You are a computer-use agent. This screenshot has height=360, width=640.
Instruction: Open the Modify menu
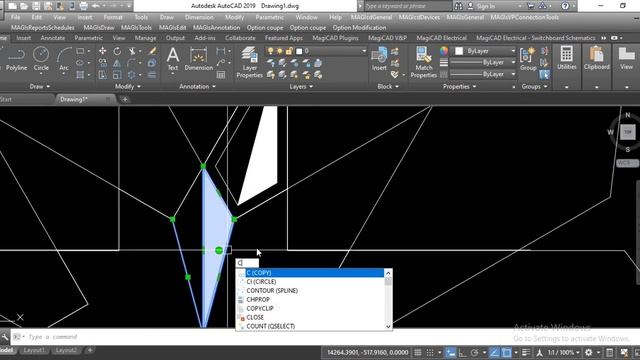click(234, 17)
